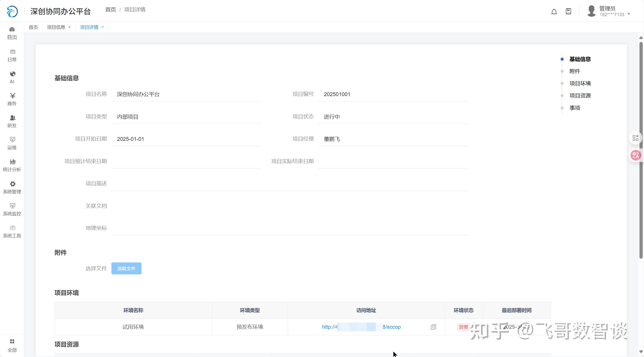Image resolution: width=644 pixels, height=357 pixels.
Task: Open the notification bell
Action: click(554, 11)
